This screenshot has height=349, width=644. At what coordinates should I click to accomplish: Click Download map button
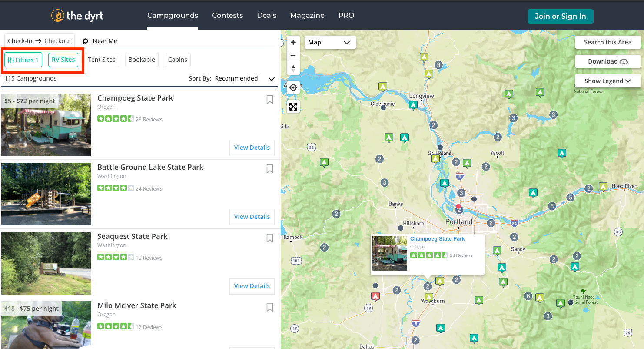(x=607, y=61)
